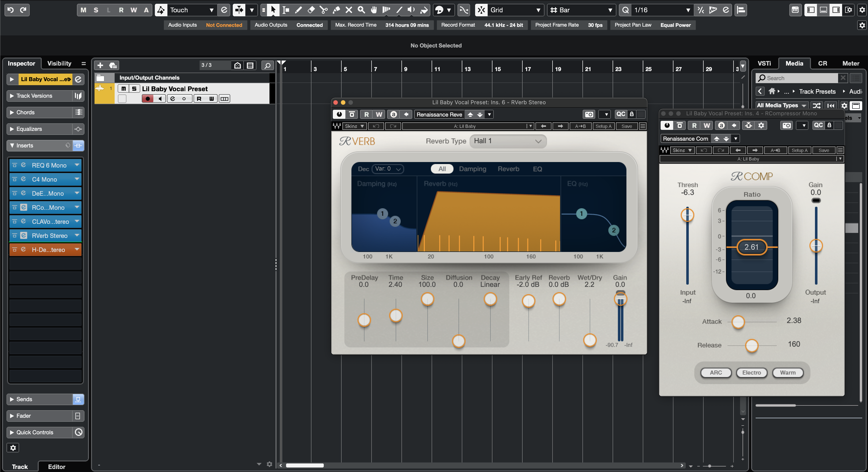Select the Mute tool in toolbar
Image resolution: width=868 pixels, height=472 pixels.
click(349, 10)
